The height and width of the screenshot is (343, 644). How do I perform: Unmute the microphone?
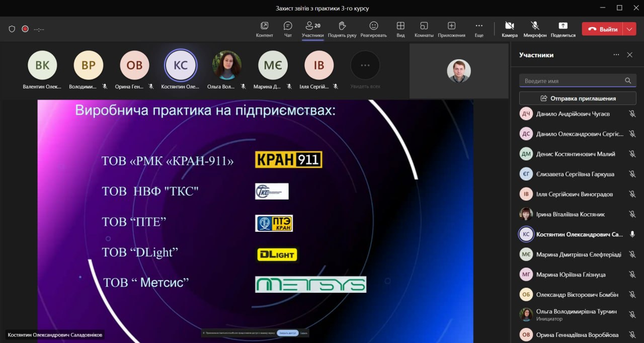pyautogui.click(x=535, y=29)
